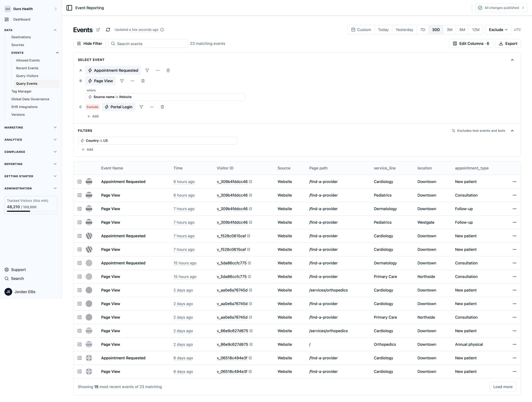This screenshot has width=532, height=402.
Task: Click the Search events field
Action: pos(148,44)
